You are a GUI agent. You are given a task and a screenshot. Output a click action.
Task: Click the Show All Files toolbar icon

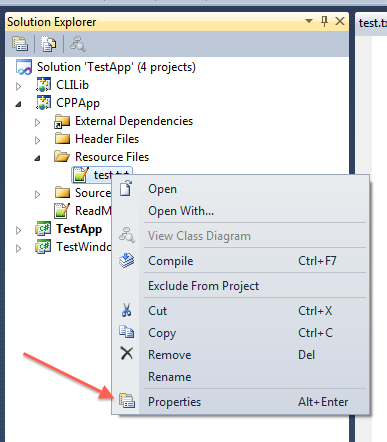coord(49,44)
